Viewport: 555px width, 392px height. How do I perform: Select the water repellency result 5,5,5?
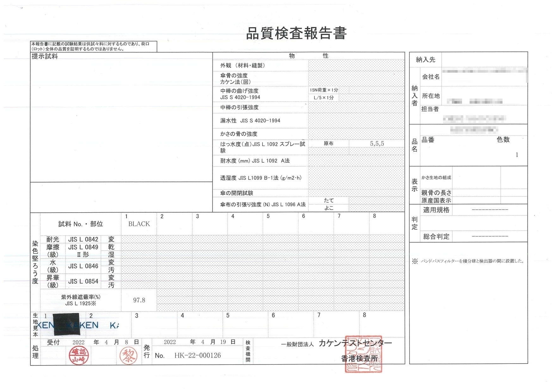[x=377, y=144]
